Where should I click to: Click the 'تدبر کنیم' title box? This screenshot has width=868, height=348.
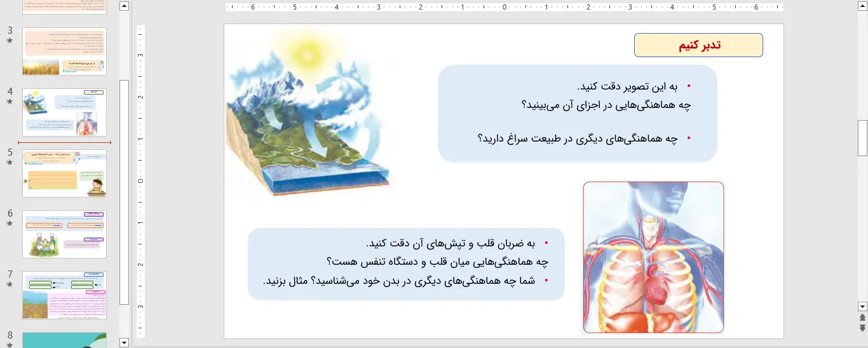(x=698, y=45)
